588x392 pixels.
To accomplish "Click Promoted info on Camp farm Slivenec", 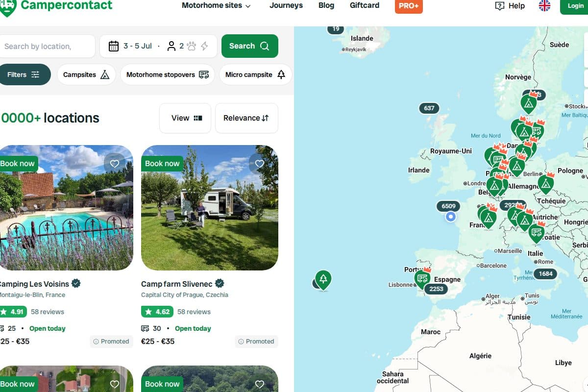I will [256, 342].
